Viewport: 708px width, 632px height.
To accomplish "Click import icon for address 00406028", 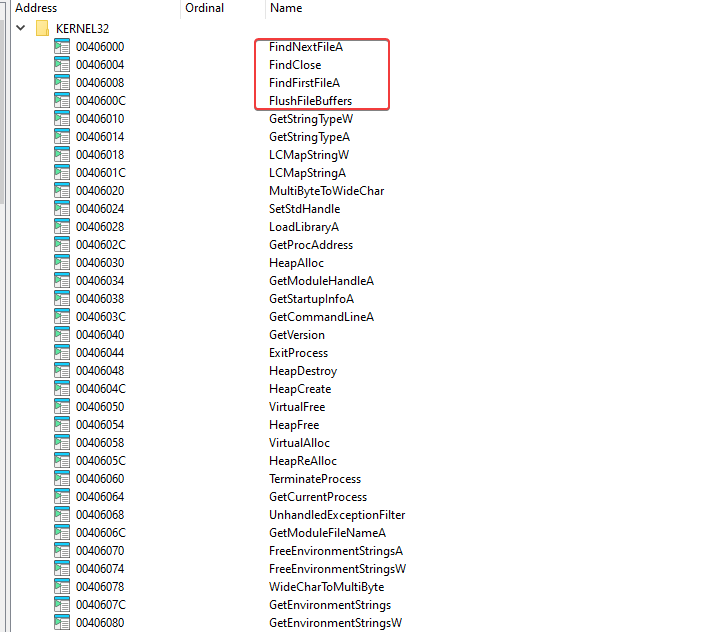I will (62, 227).
